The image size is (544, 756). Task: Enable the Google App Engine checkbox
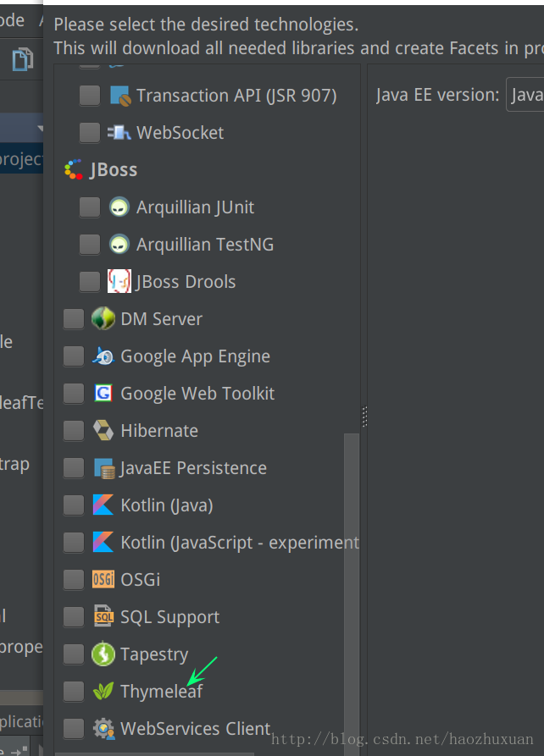pyautogui.click(x=74, y=356)
